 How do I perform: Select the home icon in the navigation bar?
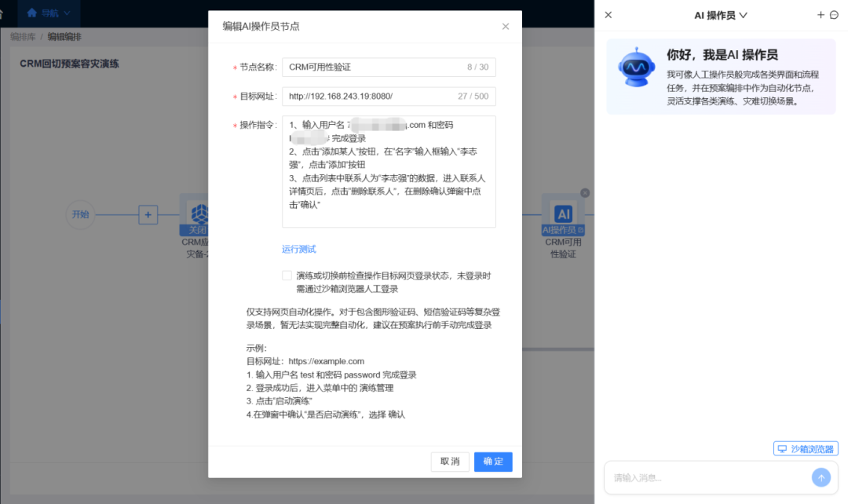31,13
